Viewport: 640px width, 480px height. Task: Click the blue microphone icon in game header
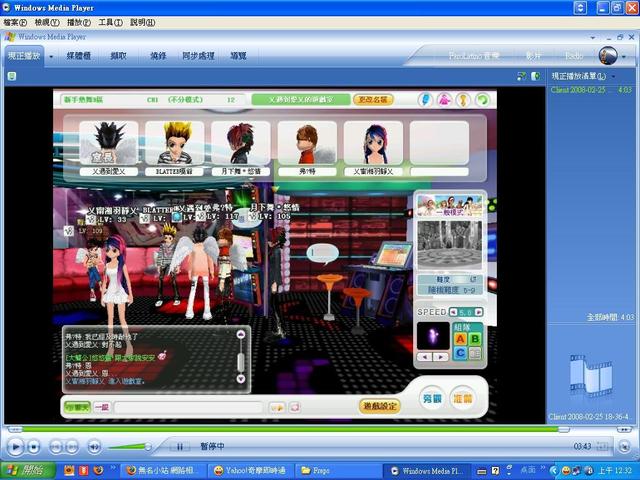(425, 100)
